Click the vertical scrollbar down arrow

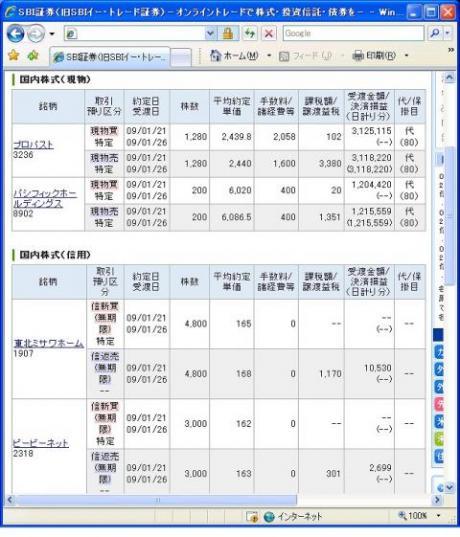point(449,487)
